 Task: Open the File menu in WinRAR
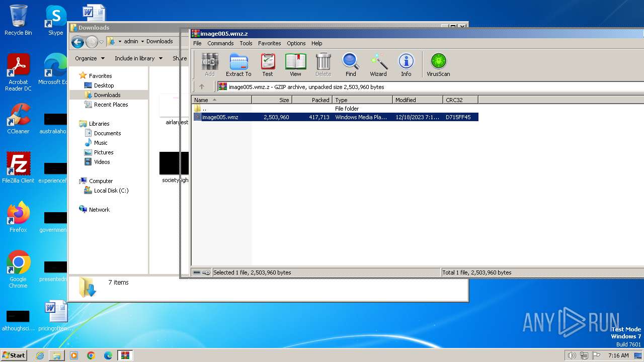(x=197, y=43)
